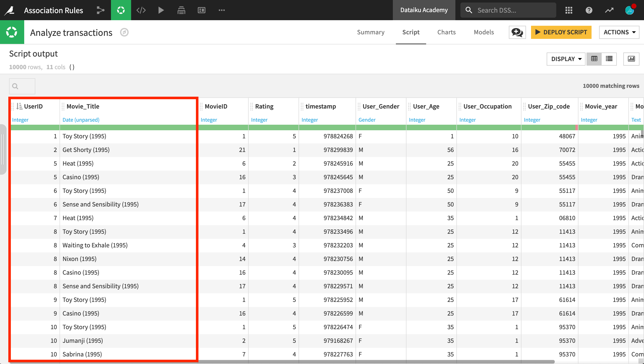Click the comment/chat bubble icon

pos(517,32)
